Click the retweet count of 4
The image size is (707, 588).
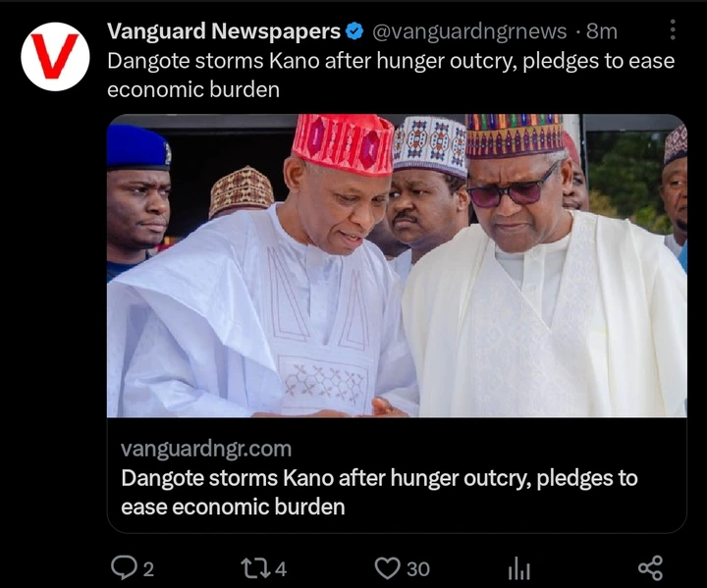pyautogui.click(x=281, y=569)
